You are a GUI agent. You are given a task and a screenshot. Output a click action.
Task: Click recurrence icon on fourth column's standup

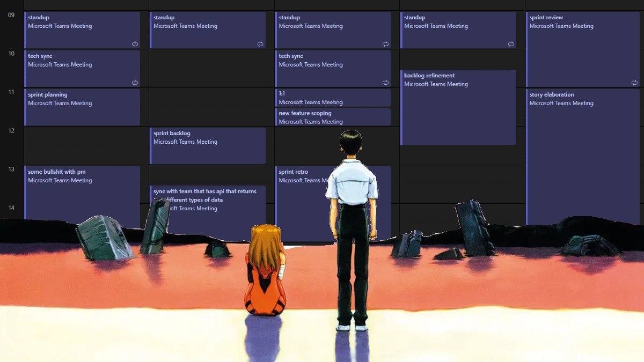511,44
